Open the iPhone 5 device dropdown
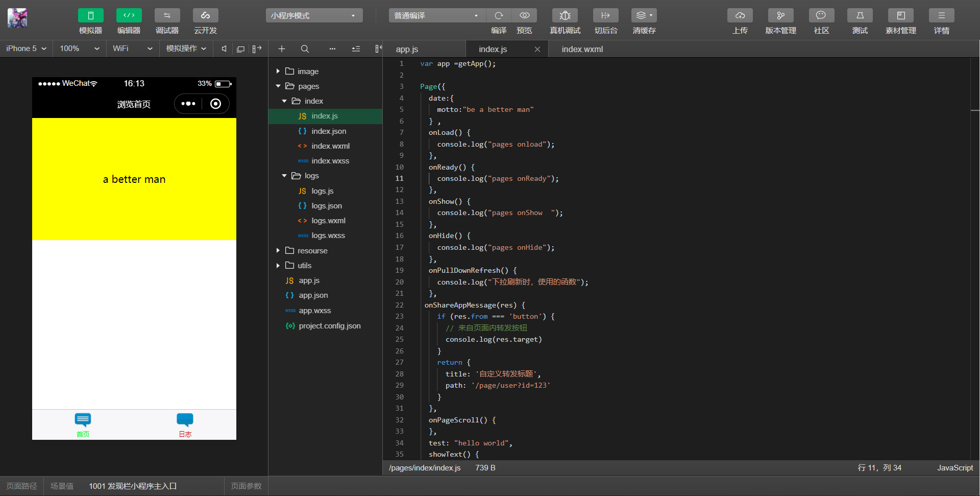The image size is (980, 496). point(26,49)
